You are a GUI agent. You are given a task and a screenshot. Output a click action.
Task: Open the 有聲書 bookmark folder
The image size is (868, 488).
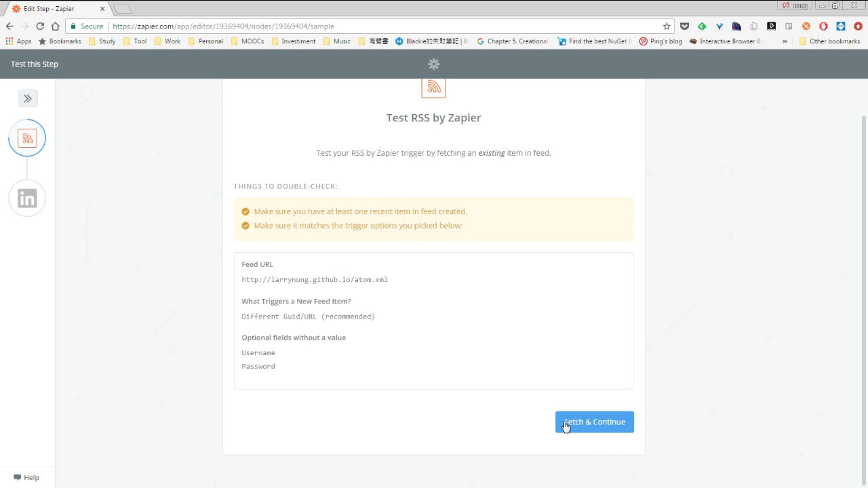point(373,41)
